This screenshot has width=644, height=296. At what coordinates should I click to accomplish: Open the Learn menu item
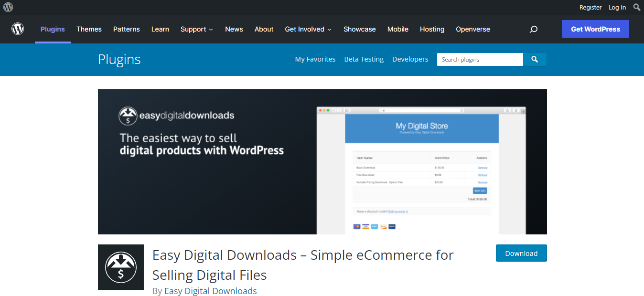pyautogui.click(x=160, y=29)
